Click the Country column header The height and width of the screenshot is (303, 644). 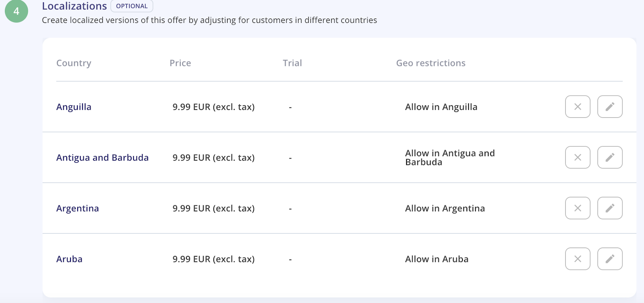(x=74, y=63)
